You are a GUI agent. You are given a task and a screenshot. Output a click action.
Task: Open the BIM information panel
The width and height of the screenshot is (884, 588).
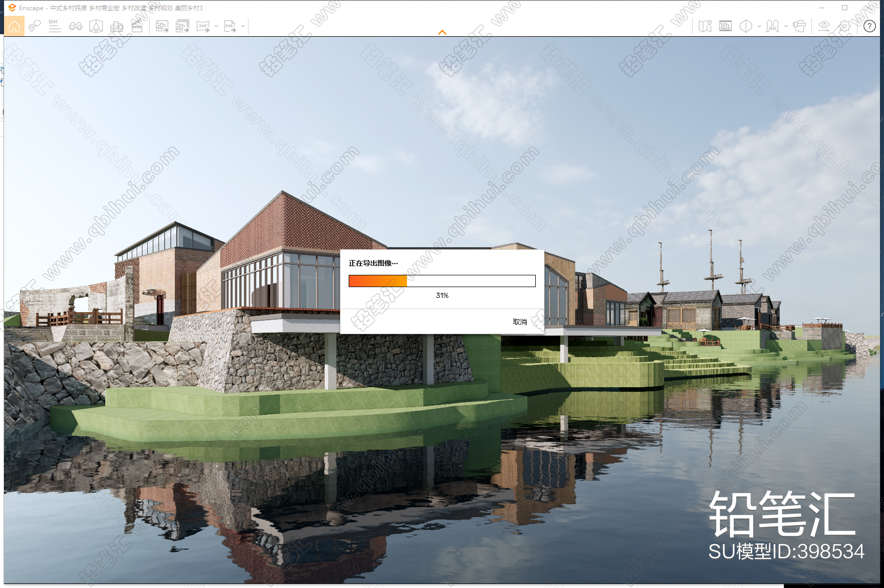pyautogui.click(x=55, y=26)
